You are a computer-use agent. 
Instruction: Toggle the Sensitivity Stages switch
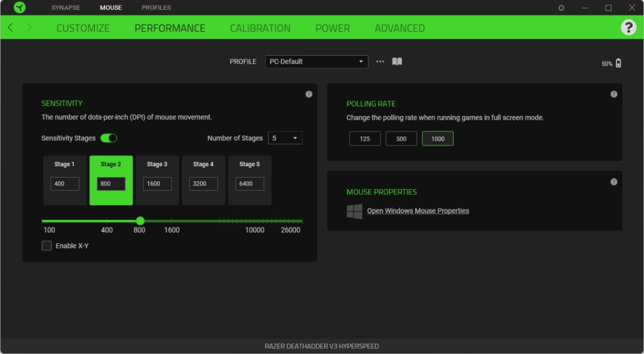pos(109,138)
